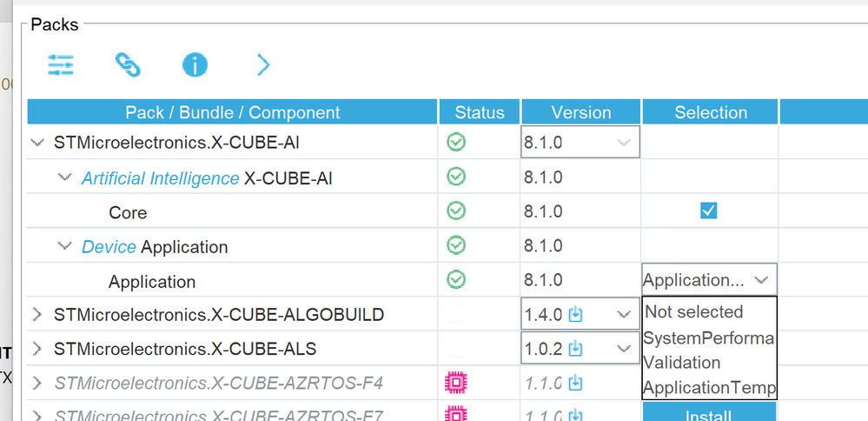Open the packs filter settings icon
The width and height of the screenshot is (868, 421).
[60, 65]
